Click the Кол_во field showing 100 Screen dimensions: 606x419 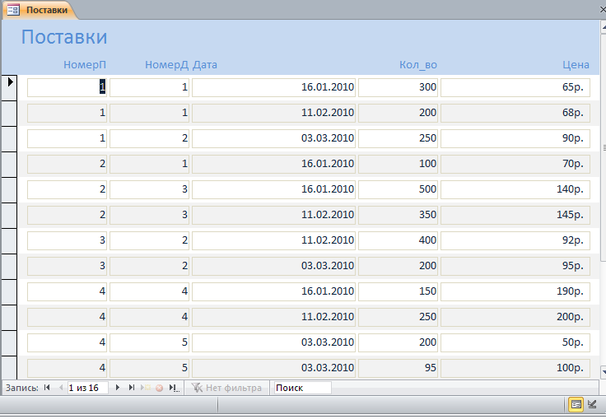click(x=398, y=164)
